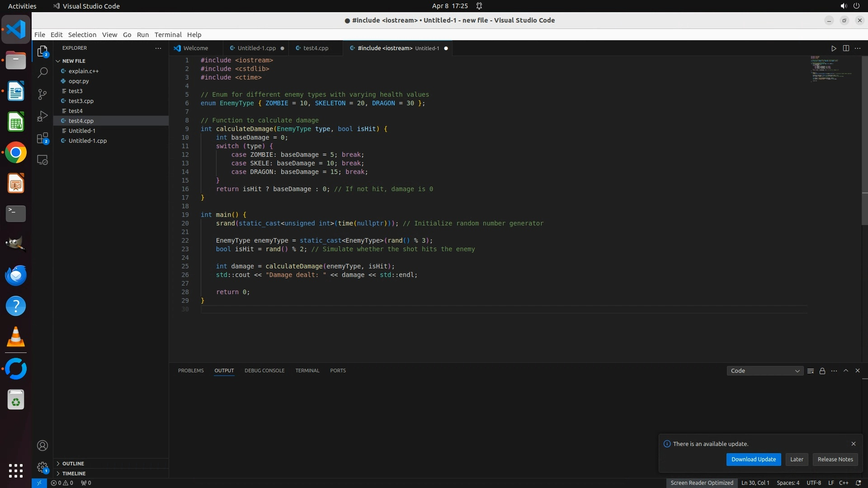Maximize the bottom panel size
Screen dimensions: 868x488
point(846,371)
